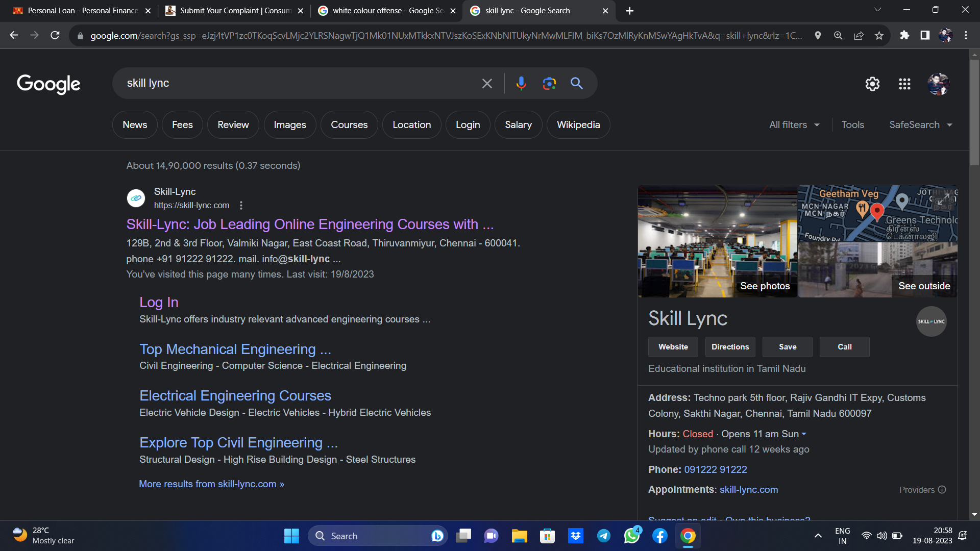Clear the search query with X icon
The height and width of the screenshot is (551, 980).
click(487, 83)
